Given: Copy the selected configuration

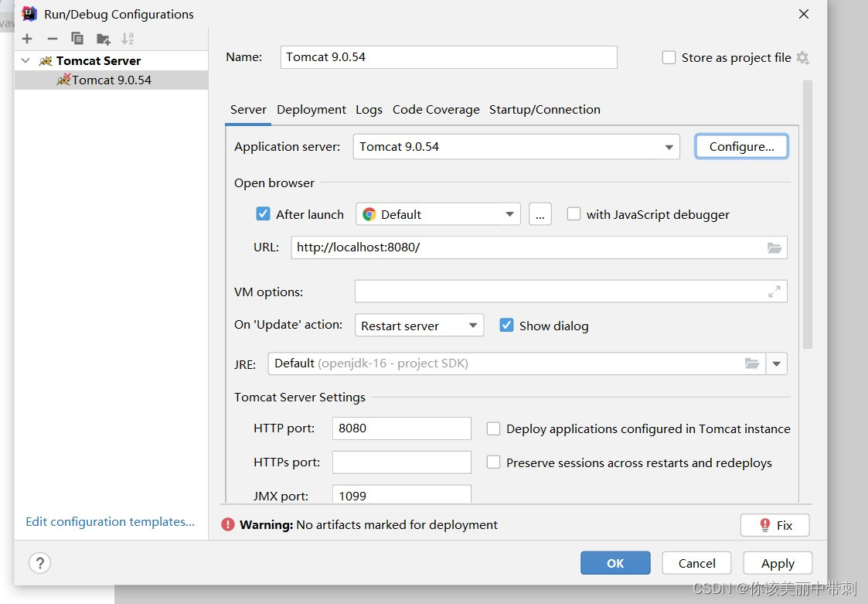Looking at the screenshot, I should [x=77, y=38].
